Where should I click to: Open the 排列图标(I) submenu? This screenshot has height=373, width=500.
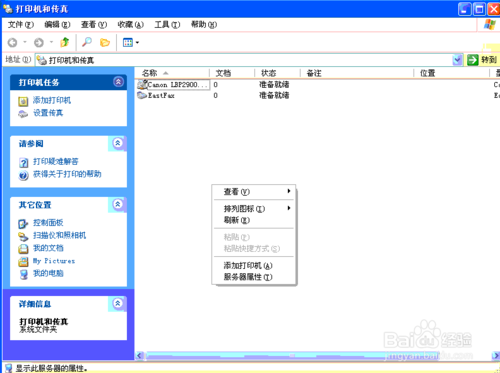(x=254, y=209)
